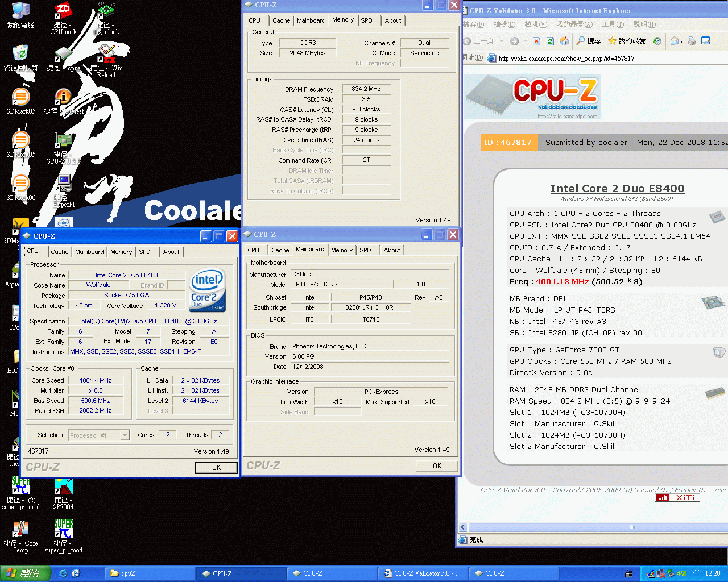The height and width of the screenshot is (582, 728).
Task: Click the BIOS date 12/12/2008 field
Action: [x=369, y=367]
